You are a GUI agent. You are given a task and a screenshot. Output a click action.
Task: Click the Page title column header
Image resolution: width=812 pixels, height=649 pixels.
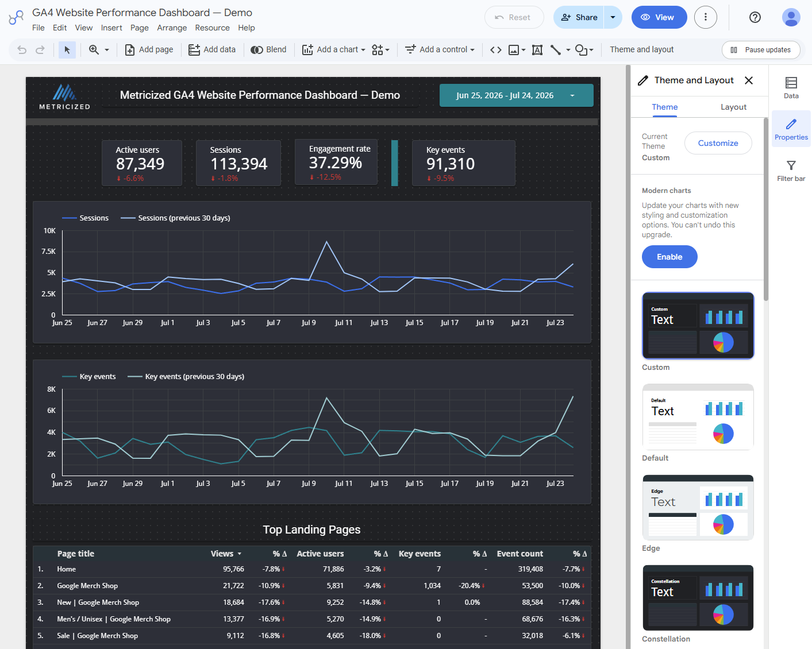point(76,554)
